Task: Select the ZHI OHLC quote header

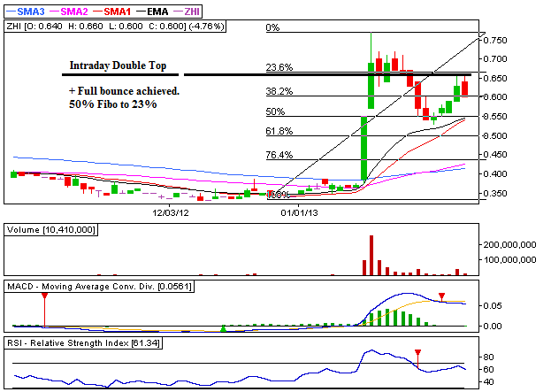Action: tap(115, 27)
